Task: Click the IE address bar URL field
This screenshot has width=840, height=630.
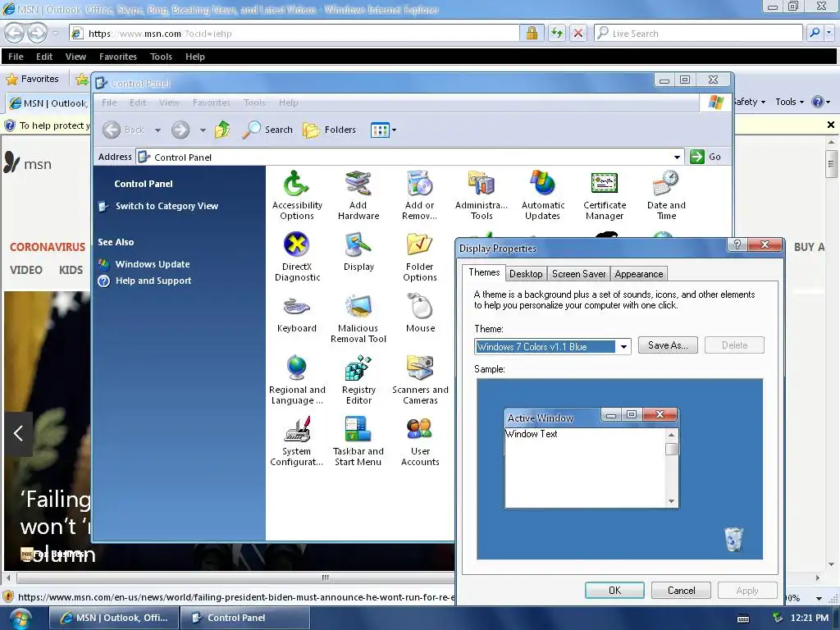Action: pyautogui.click(x=294, y=33)
